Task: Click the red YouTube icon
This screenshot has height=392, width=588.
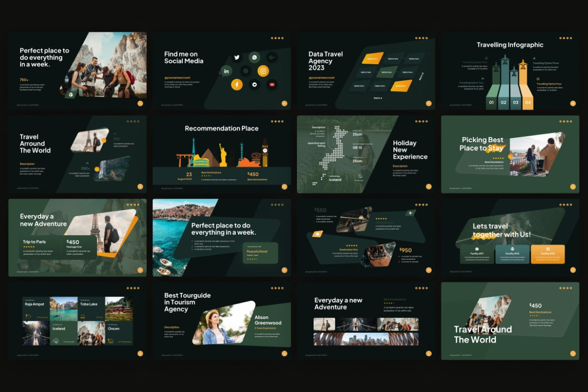Action: click(272, 85)
